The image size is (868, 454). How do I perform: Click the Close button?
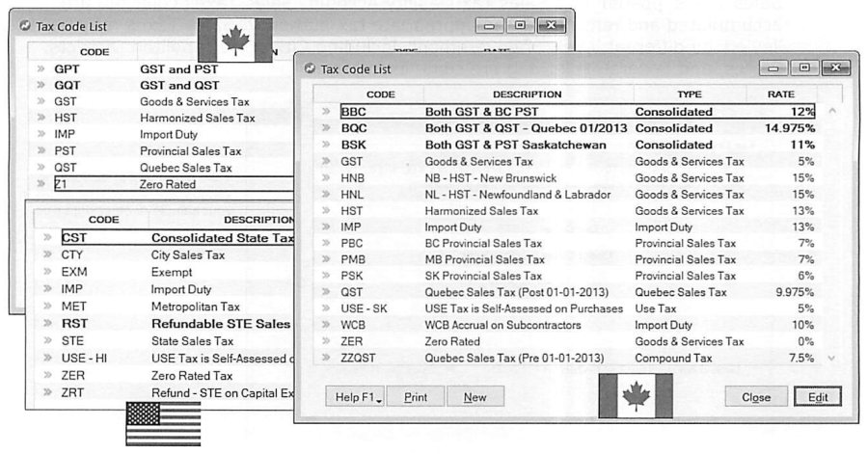(756, 397)
